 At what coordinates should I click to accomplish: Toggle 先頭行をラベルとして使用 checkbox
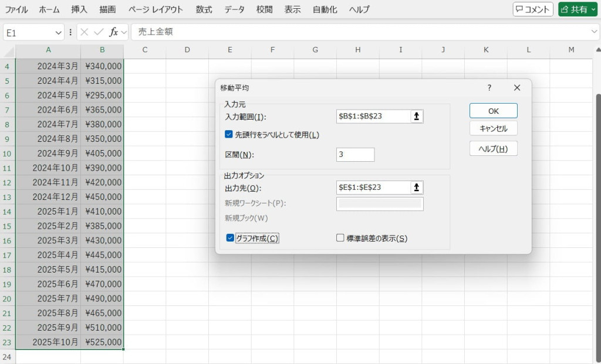(229, 134)
